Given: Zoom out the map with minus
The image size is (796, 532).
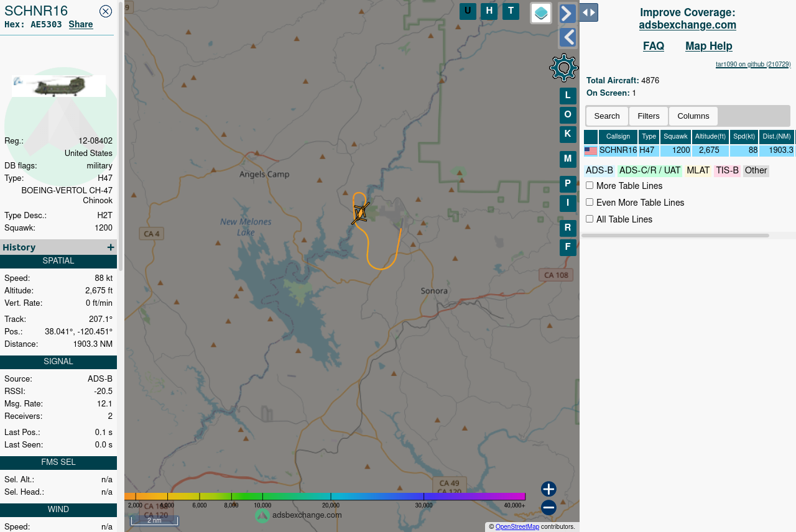Looking at the screenshot, I should (548, 508).
